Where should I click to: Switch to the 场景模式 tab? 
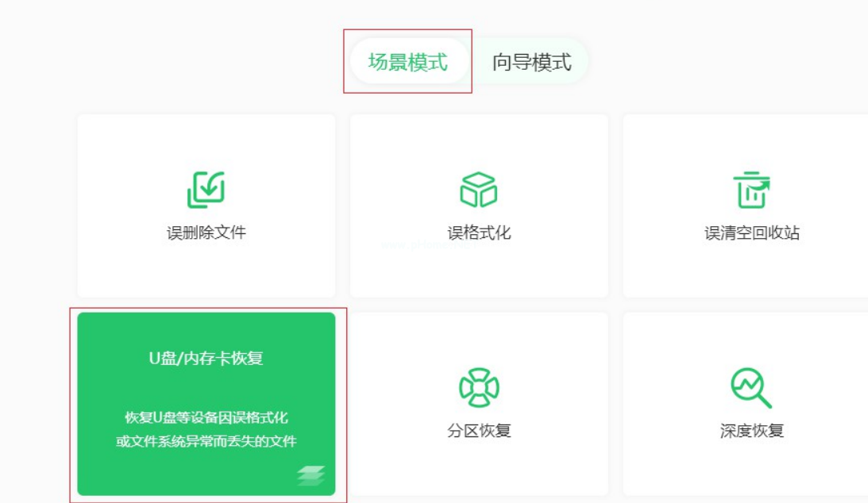tap(408, 62)
